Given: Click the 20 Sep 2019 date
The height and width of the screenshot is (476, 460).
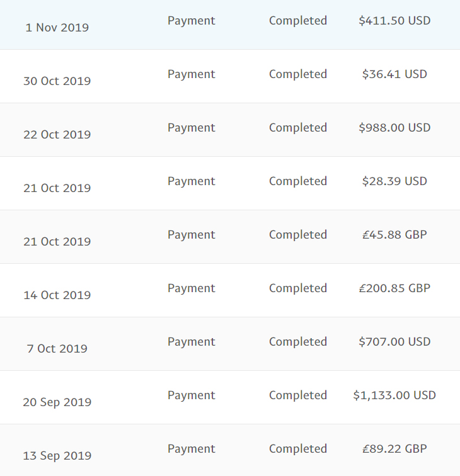Looking at the screenshot, I should (57, 402).
